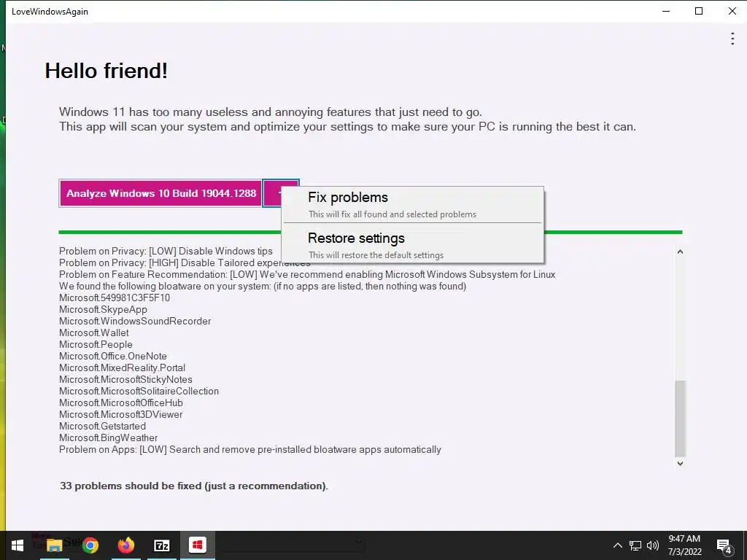
Task: Select the Microsoft.People entry
Action: (x=96, y=344)
